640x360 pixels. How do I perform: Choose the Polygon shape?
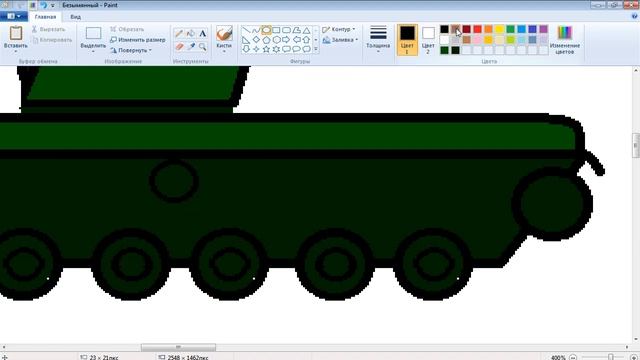click(x=296, y=30)
